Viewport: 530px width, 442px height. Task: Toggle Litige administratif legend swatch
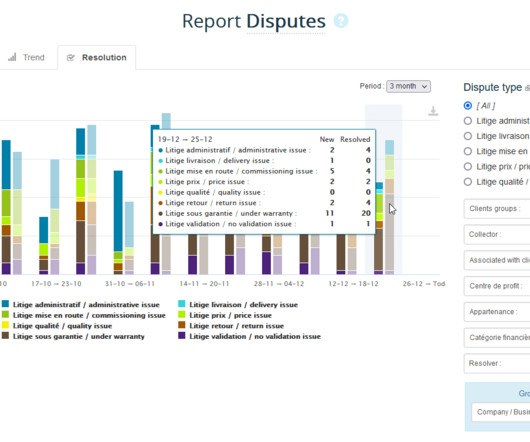[x=5, y=304]
